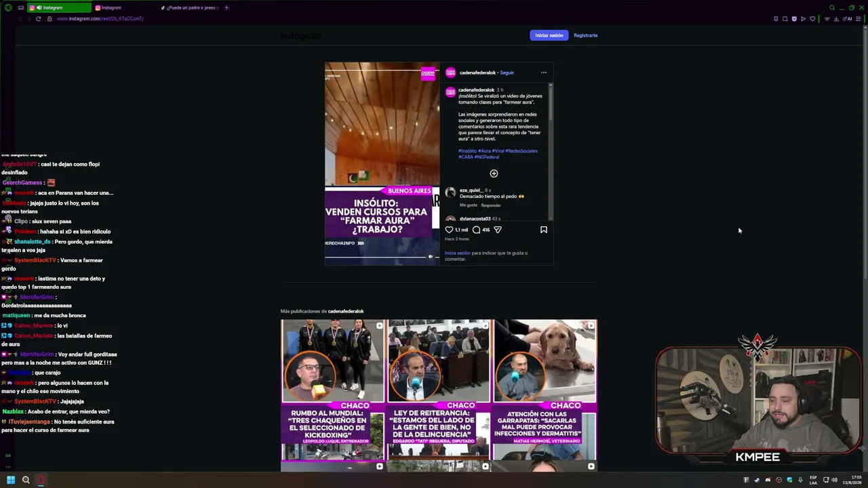Click the Instagram address bar URL
The width and height of the screenshot is (868, 488).
coord(100,19)
